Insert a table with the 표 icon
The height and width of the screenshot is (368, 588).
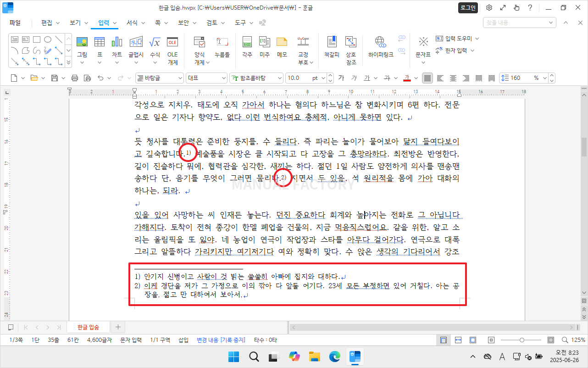[x=100, y=43]
